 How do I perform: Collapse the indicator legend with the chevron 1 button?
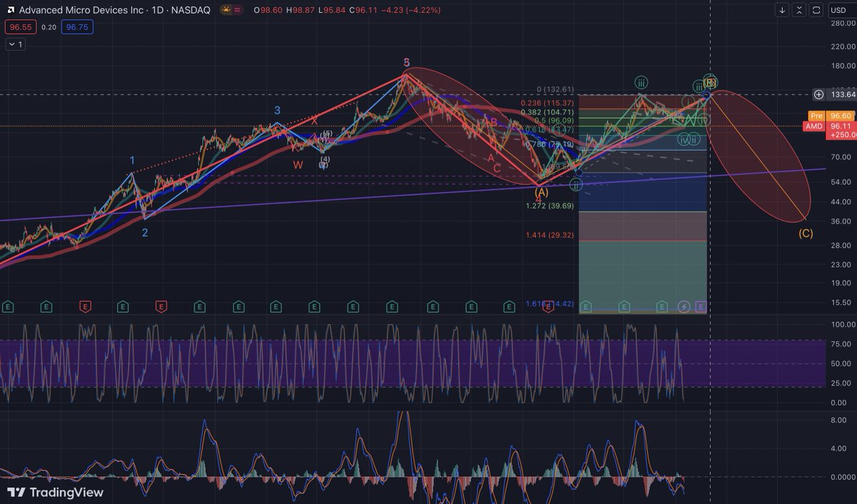click(x=16, y=44)
